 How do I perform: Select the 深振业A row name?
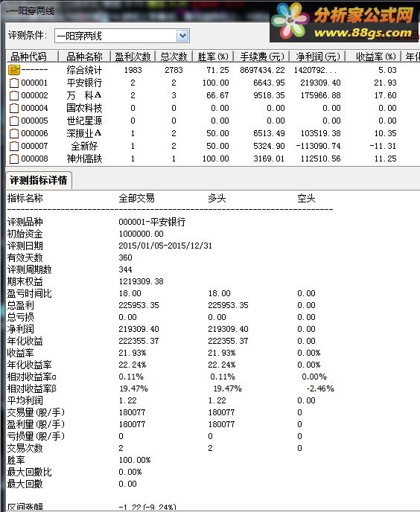pos(84,133)
